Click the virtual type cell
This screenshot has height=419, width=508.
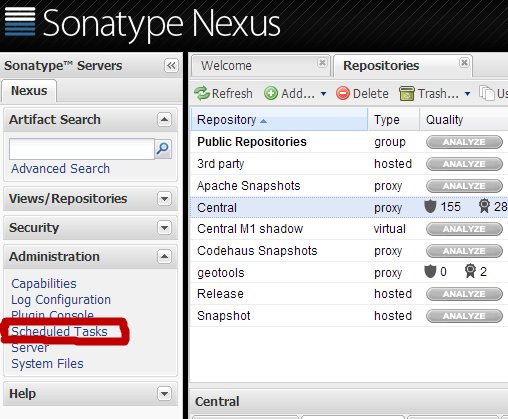click(389, 229)
